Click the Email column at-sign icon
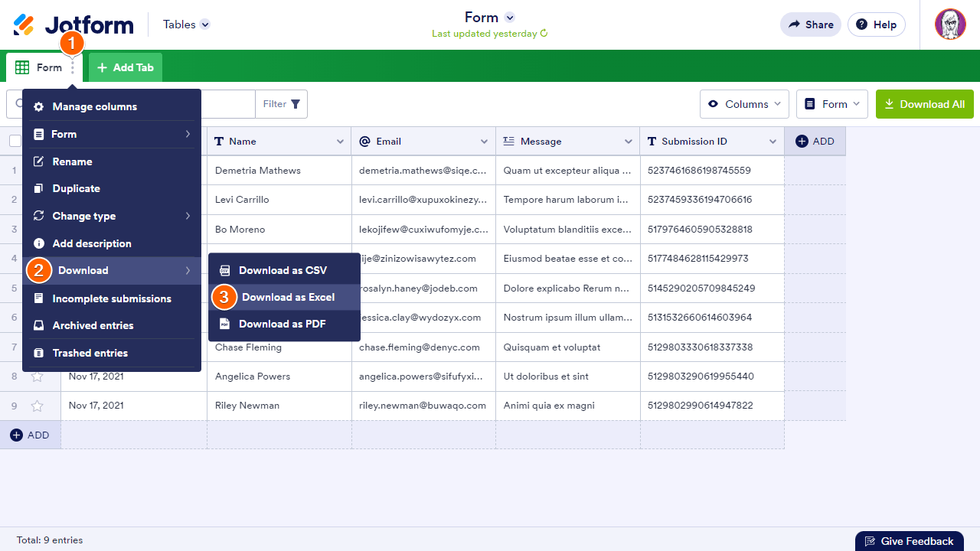Image resolution: width=980 pixels, height=551 pixels. (364, 141)
